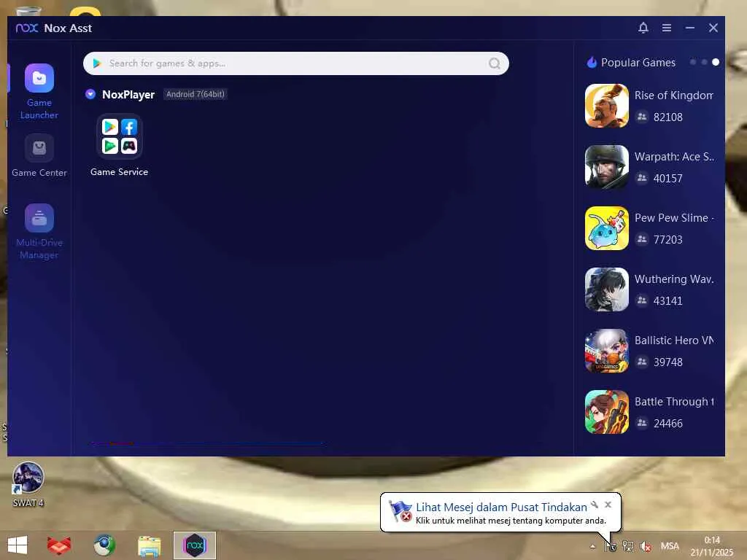The image size is (747, 560).
Task: Click the Nox logo in title bar
Action: [27, 28]
